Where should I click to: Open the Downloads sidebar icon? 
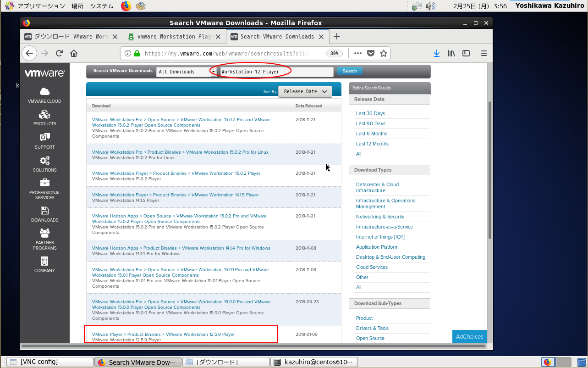pyautogui.click(x=44, y=214)
